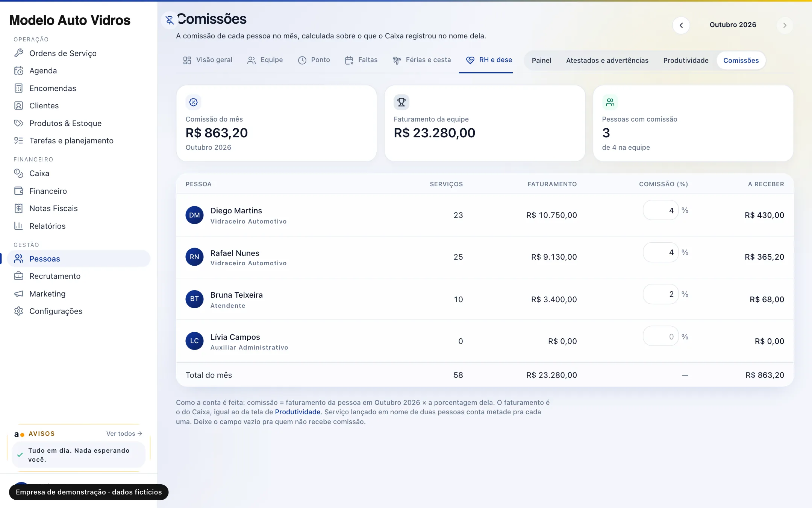This screenshot has width=812, height=508.
Task: Click the percent badge icon on Comissão do mês card
Action: coord(193,102)
